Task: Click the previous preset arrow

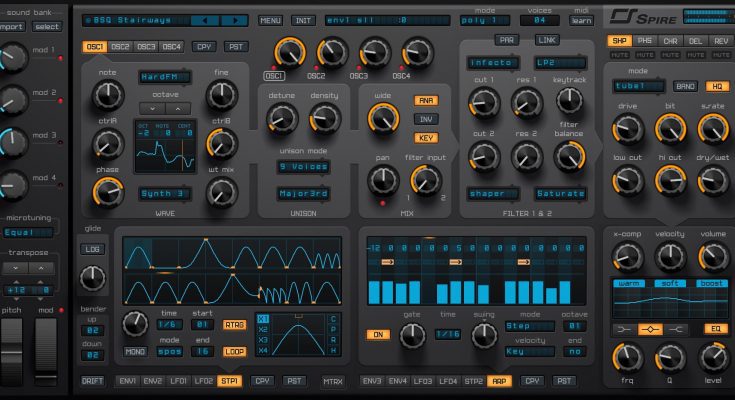Action: tap(203, 19)
